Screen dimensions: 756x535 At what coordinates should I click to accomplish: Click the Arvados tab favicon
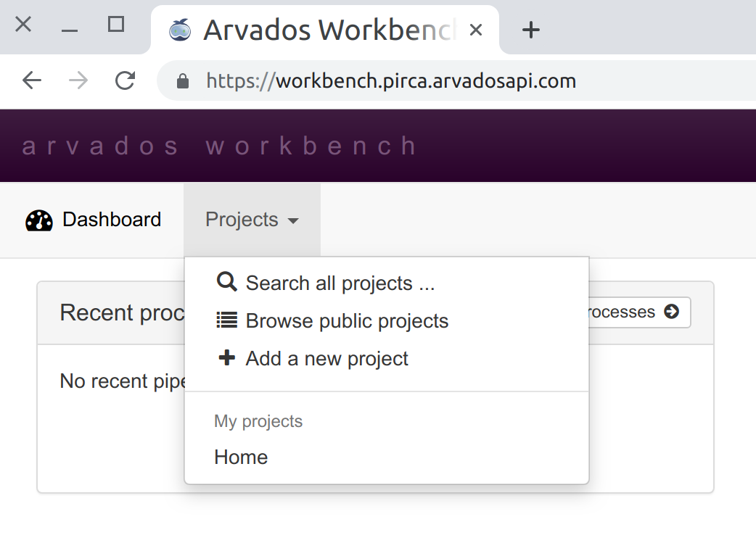coord(180,30)
